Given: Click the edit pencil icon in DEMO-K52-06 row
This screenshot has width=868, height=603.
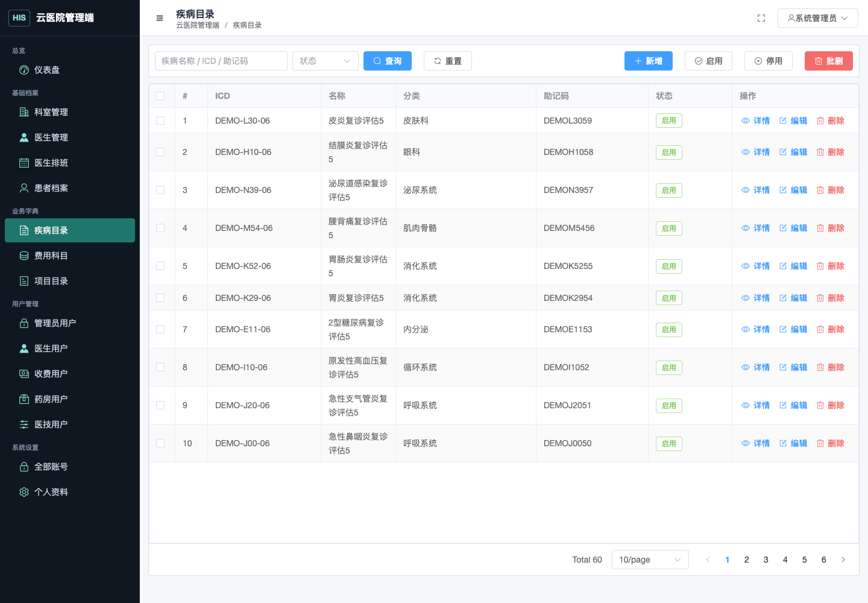Looking at the screenshot, I should point(783,266).
